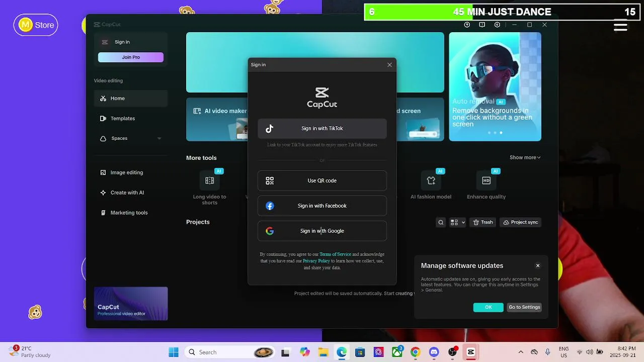Click the Home icon in sidebar
644x362 pixels.
coord(103,99)
